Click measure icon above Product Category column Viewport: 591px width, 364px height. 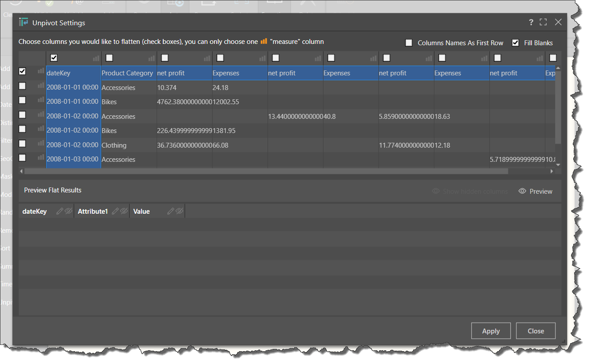coord(151,58)
